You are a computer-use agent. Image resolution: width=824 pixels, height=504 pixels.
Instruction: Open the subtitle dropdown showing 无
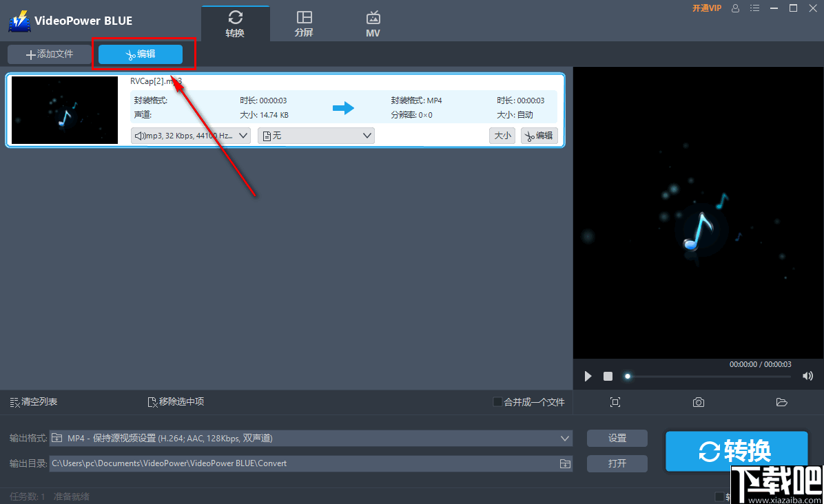click(316, 136)
